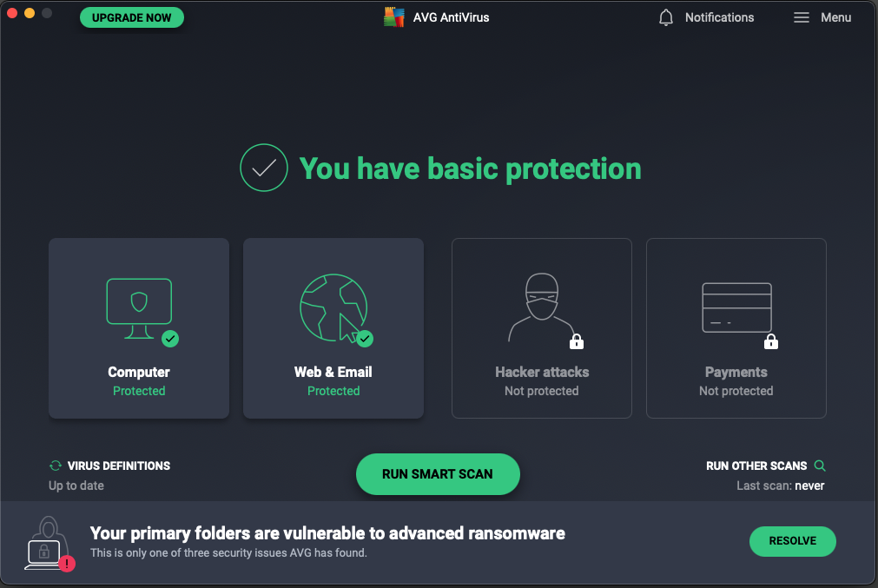The image size is (878, 588).
Task: Click the Web & Email globe icon
Action: coord(332,306)
